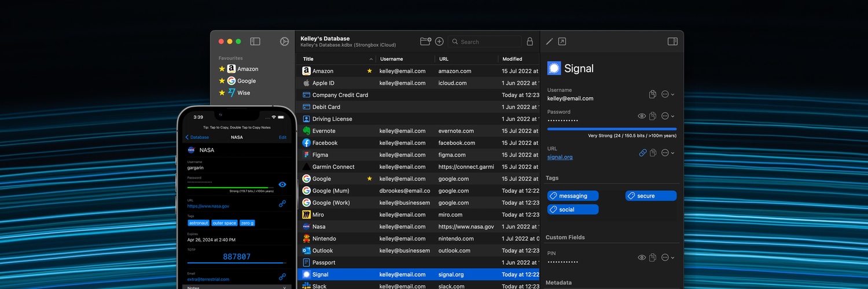
Task: Toggle the details panel layout icon
Action: click(x=672, y=42)
